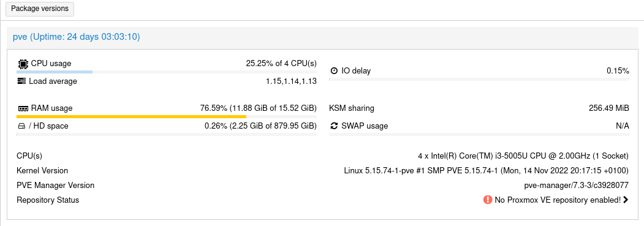Click the HD space progress bar
This screenshot has height=226, width=644.
pyautogui.click(x=166, y=134)
